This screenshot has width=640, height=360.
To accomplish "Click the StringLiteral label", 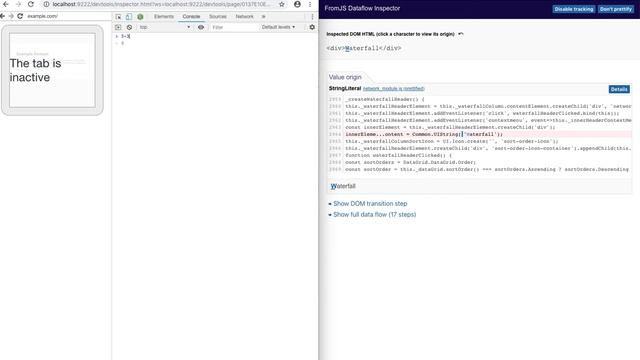I will [x=345, y=89].
